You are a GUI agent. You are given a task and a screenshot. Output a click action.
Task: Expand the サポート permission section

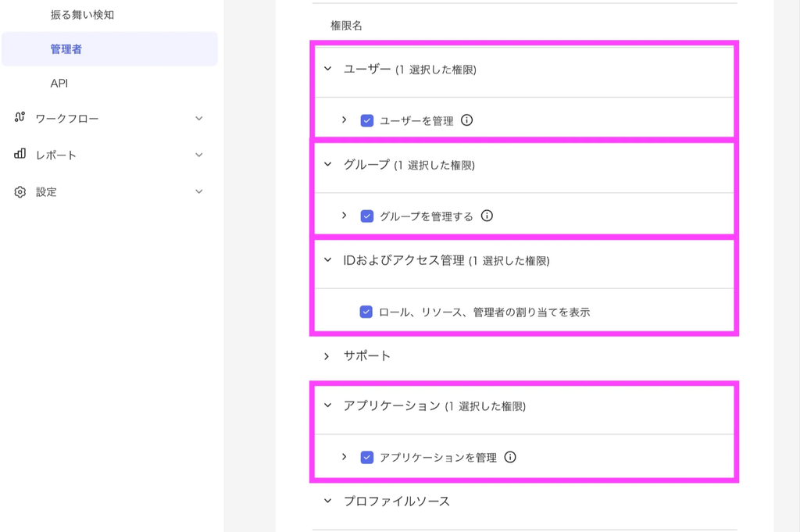click(x=327, y=356)
